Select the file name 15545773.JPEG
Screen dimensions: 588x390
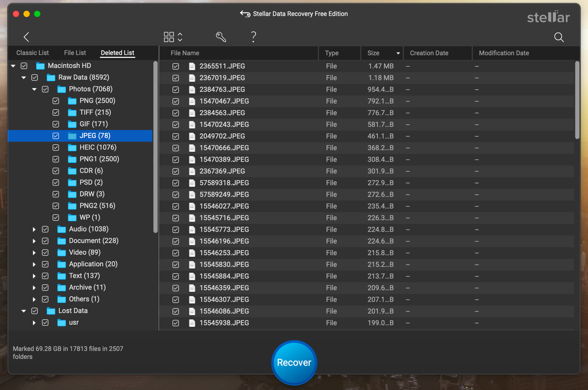coord(224,230)
